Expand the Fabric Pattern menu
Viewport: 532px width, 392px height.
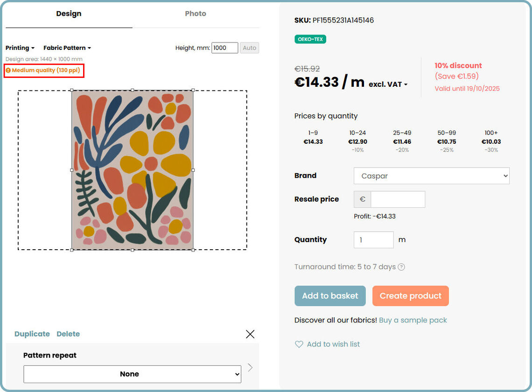(67, 48)
